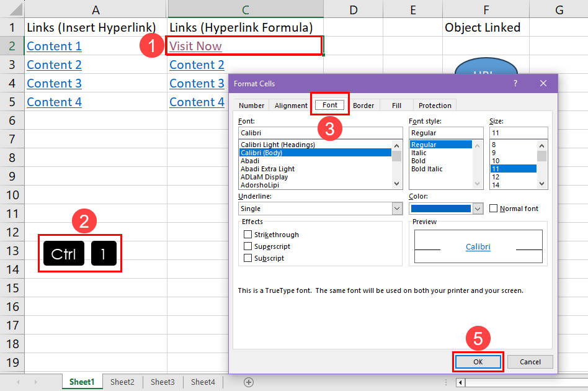Click the select-all corner triangle

pyautogui.click(x=16, y=9)
